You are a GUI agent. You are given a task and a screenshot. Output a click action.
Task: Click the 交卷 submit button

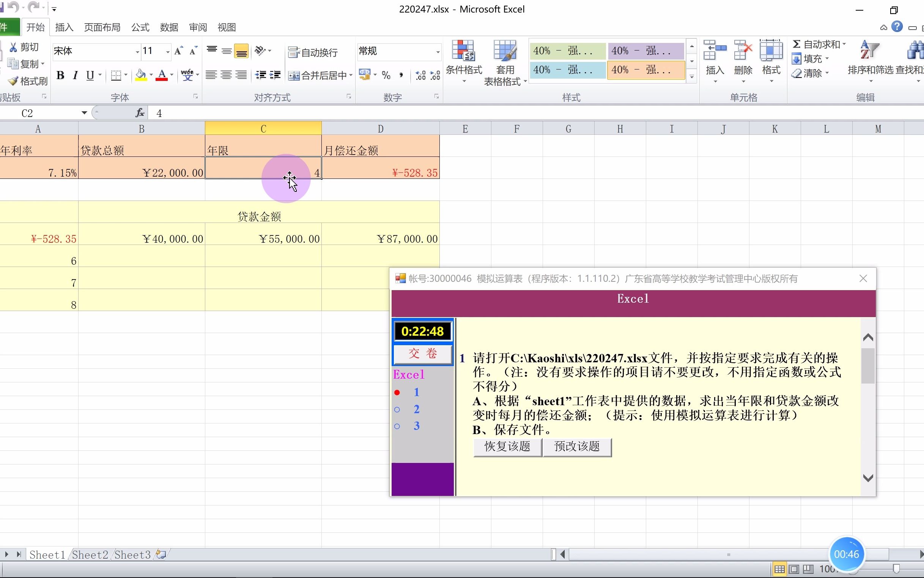[x=422, y=354]
